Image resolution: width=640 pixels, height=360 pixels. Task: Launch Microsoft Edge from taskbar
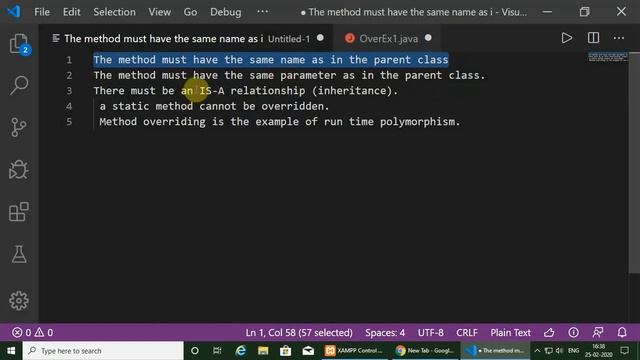coord(240,351)
